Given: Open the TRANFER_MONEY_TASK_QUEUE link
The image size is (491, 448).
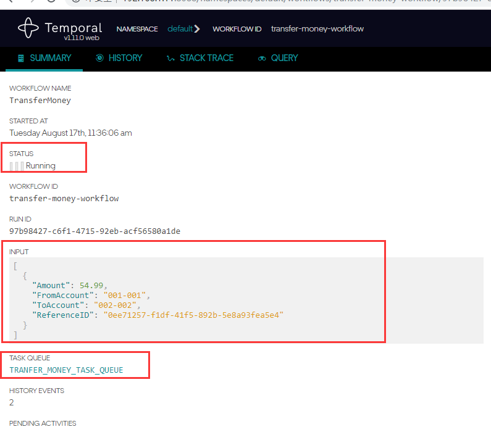Looking at the screenshot, I should tap(66, 370).
